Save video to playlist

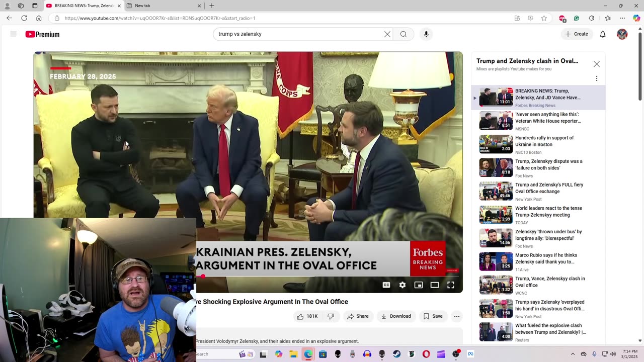pyautogui.click(x=433, y=316)
